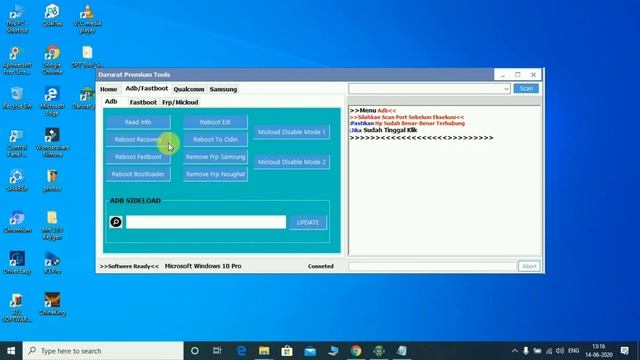Click Micloud Disable Mode 1 button

[291, 132]
